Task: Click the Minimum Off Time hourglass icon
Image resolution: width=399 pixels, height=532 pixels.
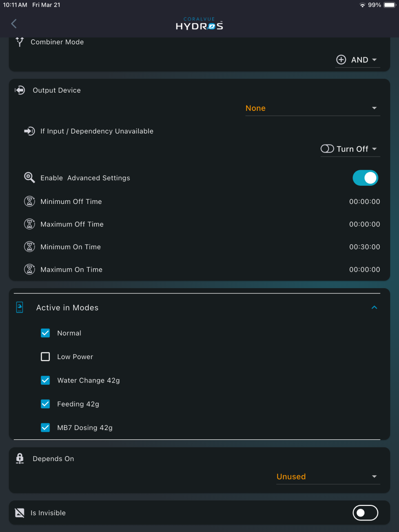Action: click(x=29, y=201)
